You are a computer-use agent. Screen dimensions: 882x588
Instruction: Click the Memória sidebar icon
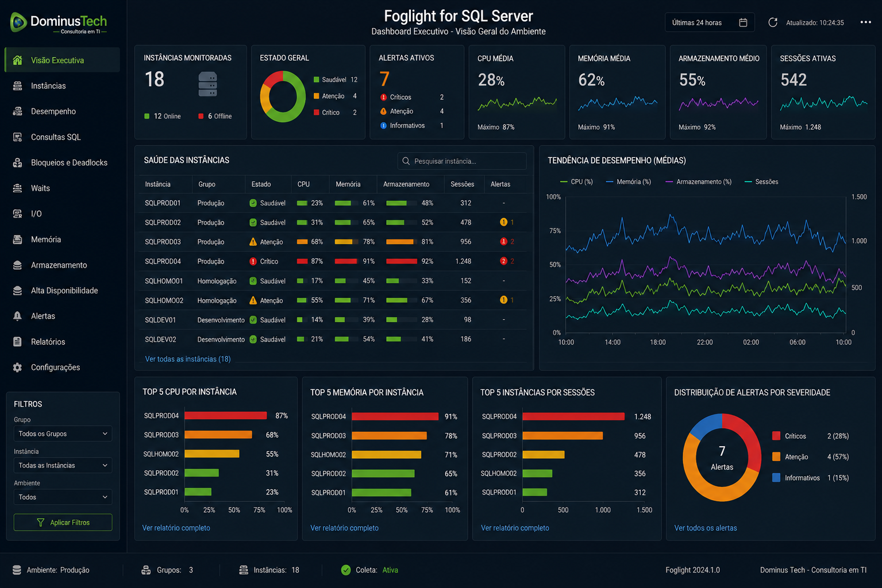pyautogui.click(x=18, y=239)
